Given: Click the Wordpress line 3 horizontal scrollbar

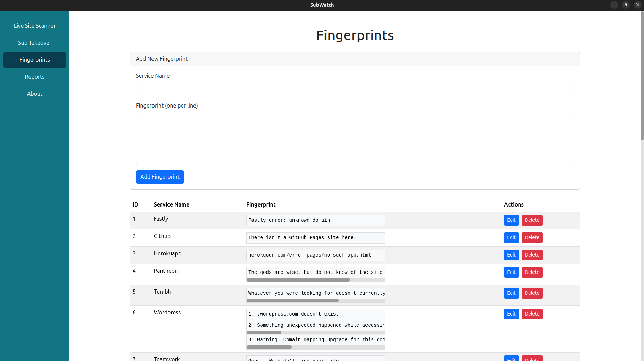Looking at the screenshot, I should coord(269,347).
